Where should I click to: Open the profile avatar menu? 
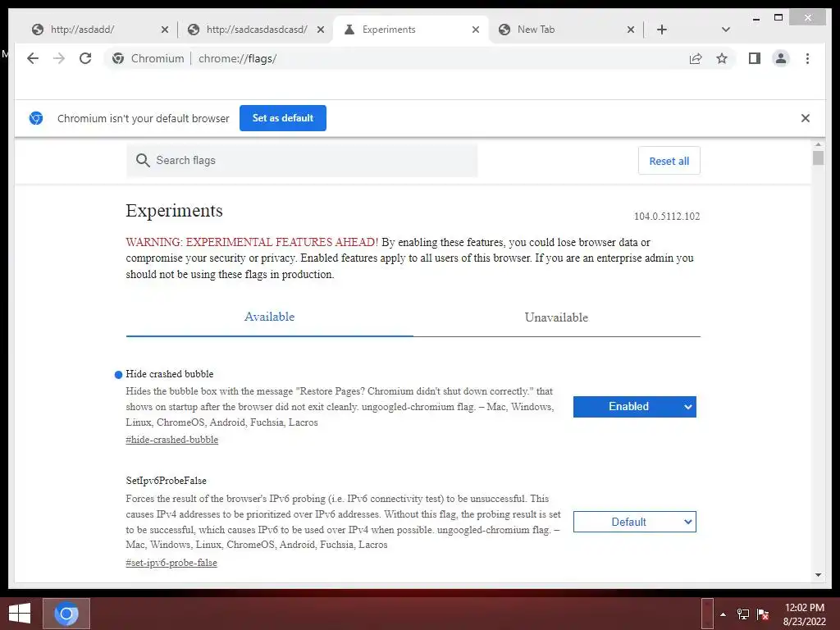click(781, 58)
